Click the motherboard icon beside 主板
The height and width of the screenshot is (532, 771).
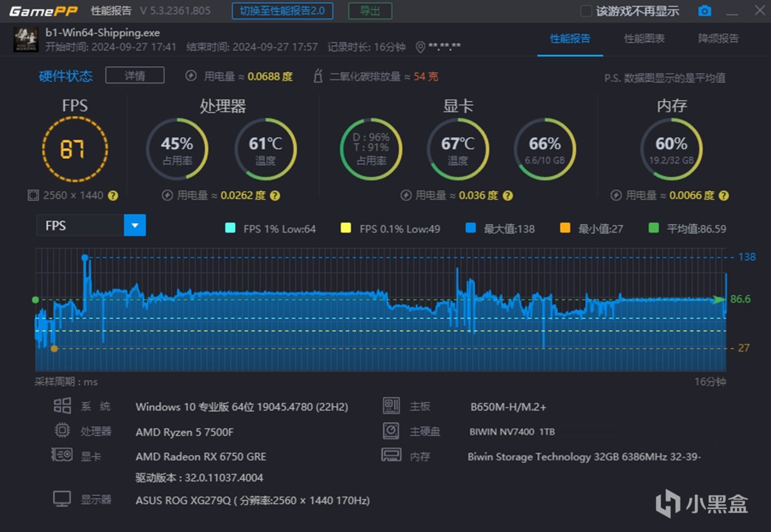tap(392, 406)
